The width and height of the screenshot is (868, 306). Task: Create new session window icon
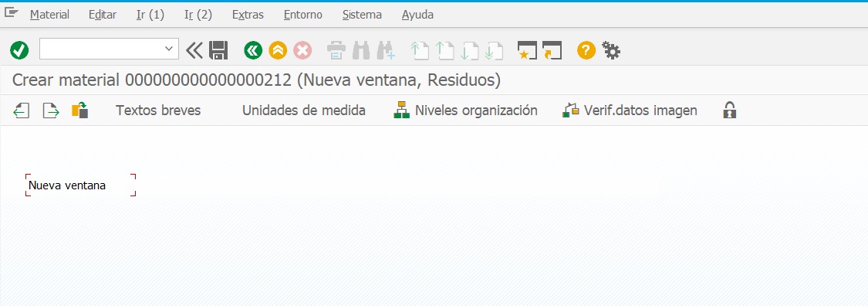point(527,51)
